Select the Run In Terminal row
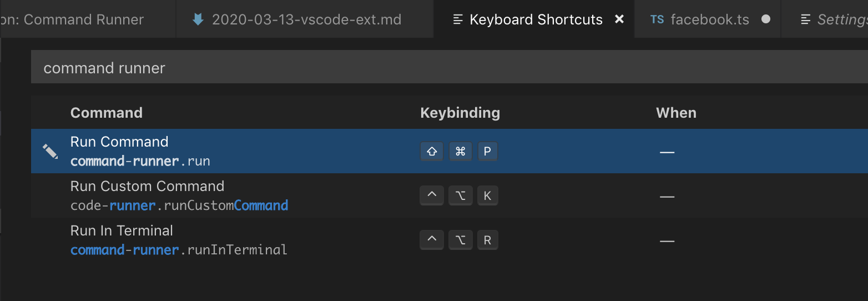Viewport: 868px width, 301px height. tap(222, 240)
